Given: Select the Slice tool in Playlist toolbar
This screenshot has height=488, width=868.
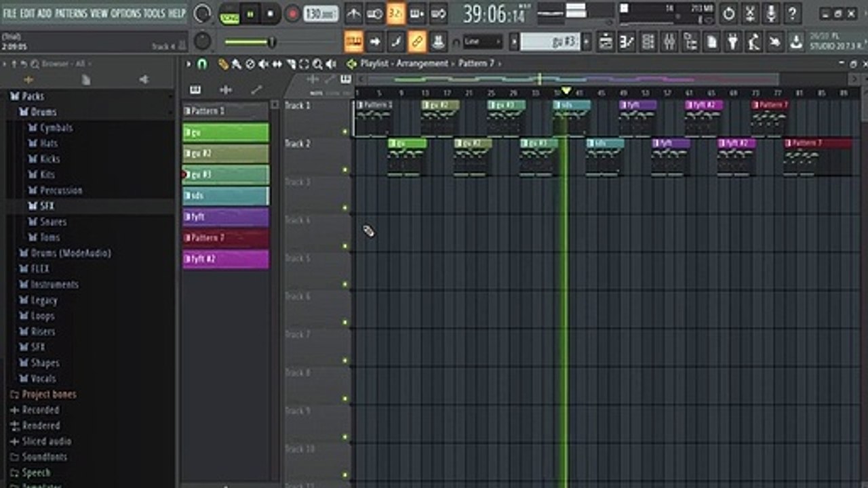Looking at the screenshot, I should coord(290,64).
